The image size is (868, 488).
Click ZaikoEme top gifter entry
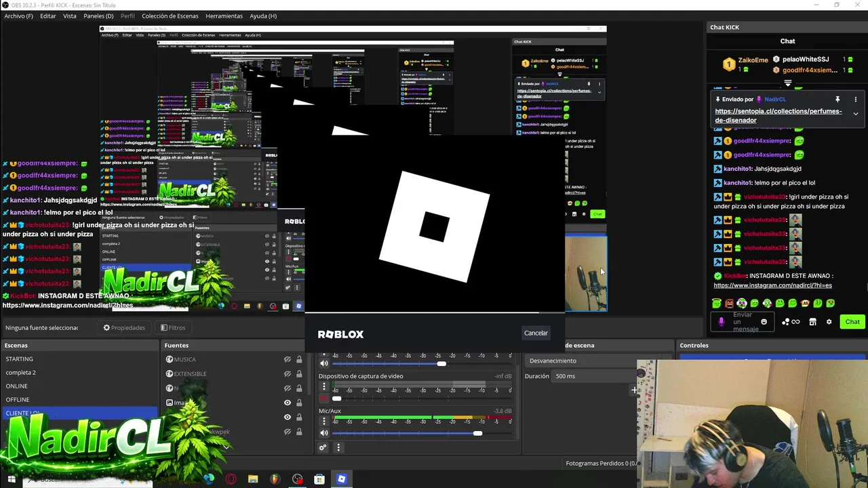point(744,64)
